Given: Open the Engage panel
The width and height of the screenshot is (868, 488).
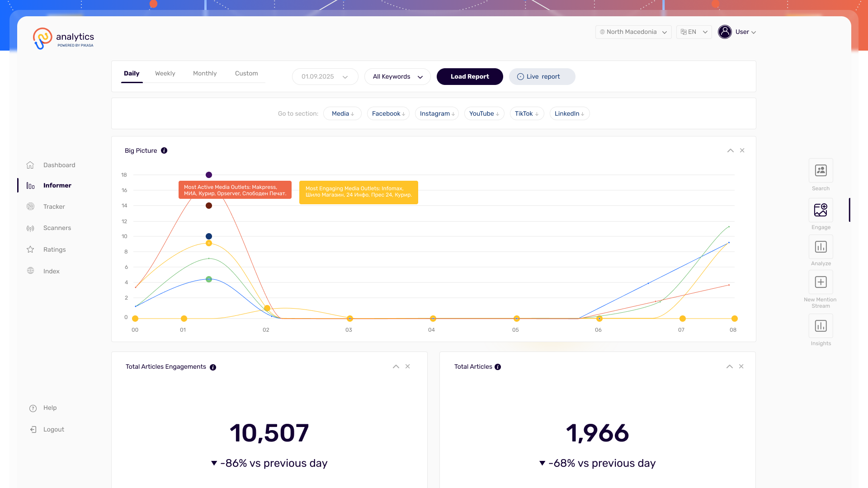Looking at the screenshot, I should coord(821,210).
